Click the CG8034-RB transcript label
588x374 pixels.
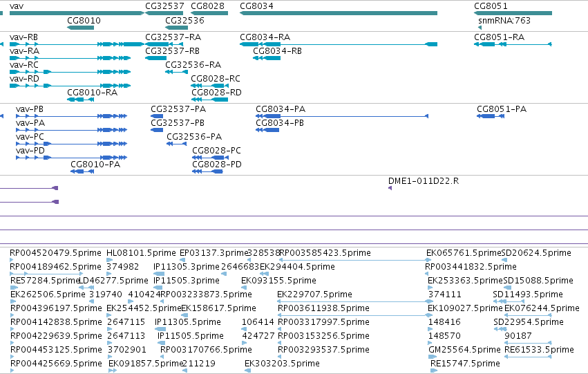click(277, 51)
